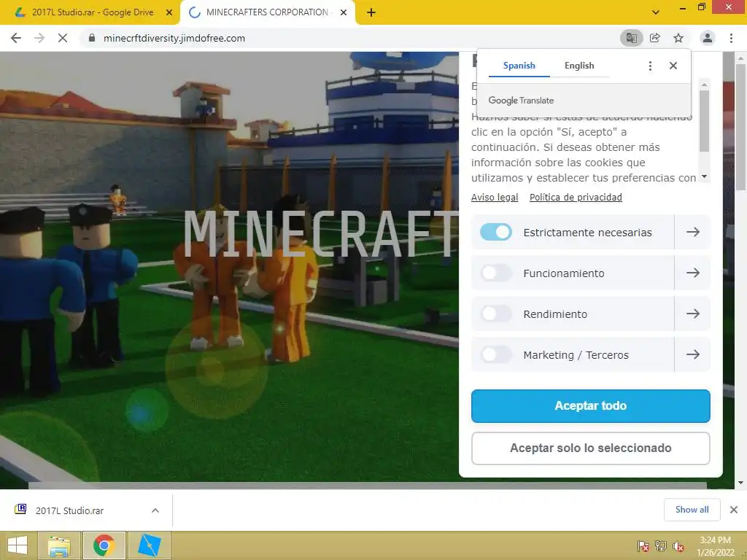
Task: Click the page vertical scrollbar down arrow
Action: (x=740, y=483)
